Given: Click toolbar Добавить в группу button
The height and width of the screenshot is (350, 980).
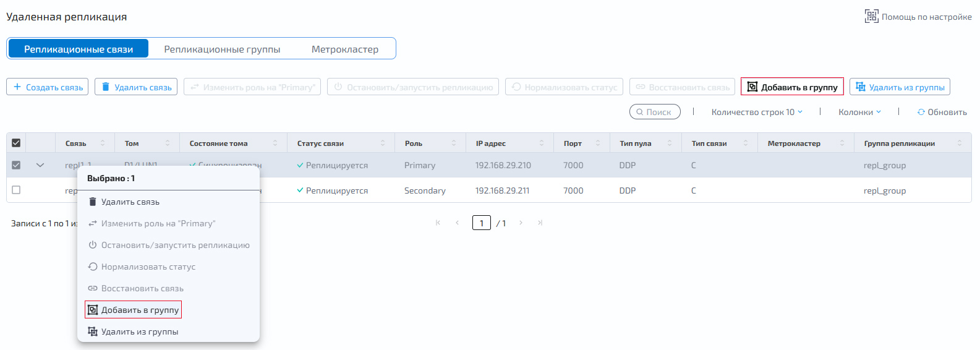Looking at the screenshot, I should (792, 87).
